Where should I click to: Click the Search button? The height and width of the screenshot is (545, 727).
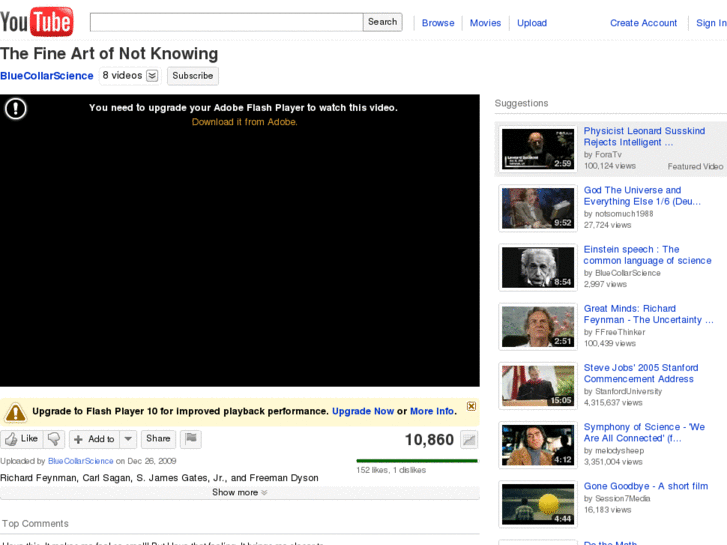(x=383, y=22)
